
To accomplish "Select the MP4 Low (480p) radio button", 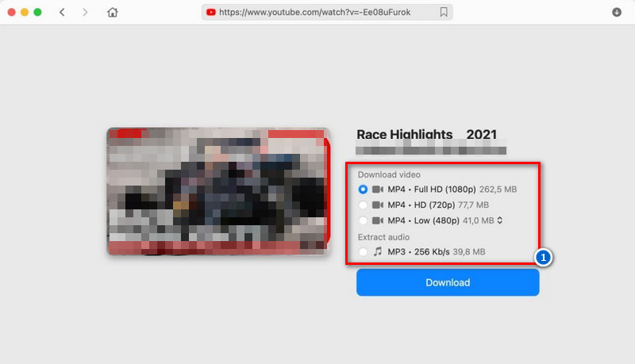I will pyautogui.click(x=363, y=220).
